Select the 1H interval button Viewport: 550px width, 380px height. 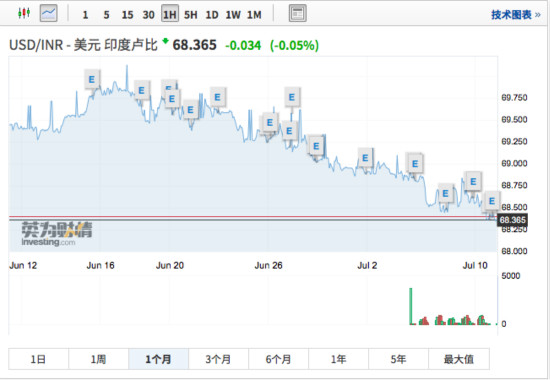click(170, 14)
